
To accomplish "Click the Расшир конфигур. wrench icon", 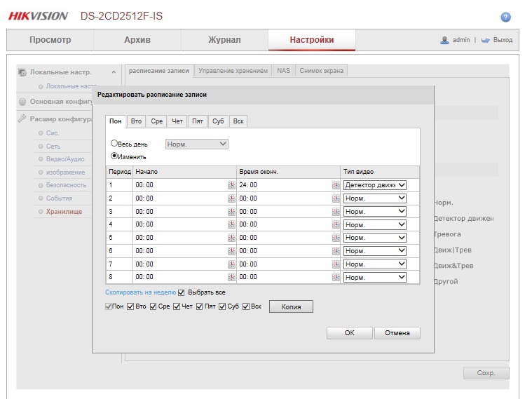I will click(x=22, y=119).
